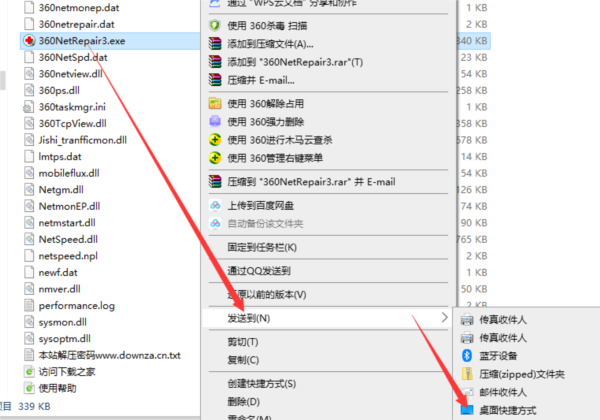Screen dimensions: 600x420
Task: Choose 通过QQ发送到 menu entry
Action: pos(328,271)
